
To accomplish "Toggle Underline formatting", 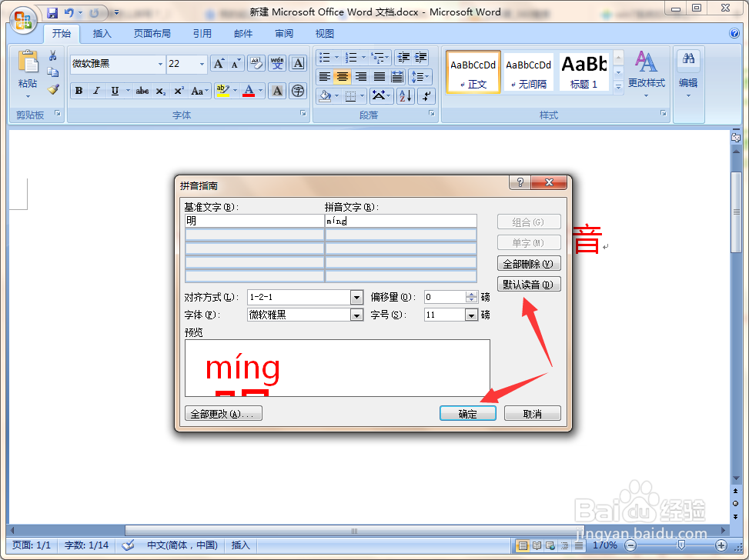I will click(x=115, y=91).
